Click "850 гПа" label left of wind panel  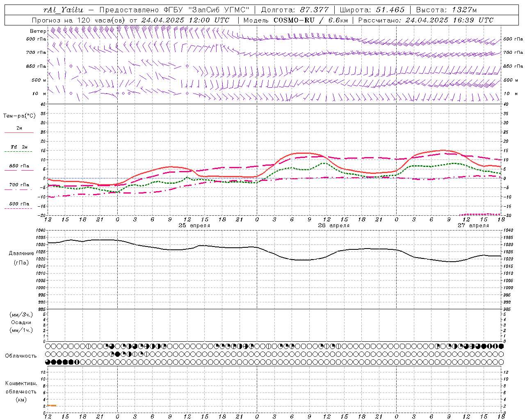pyautogui.click(x=36, y=66)
